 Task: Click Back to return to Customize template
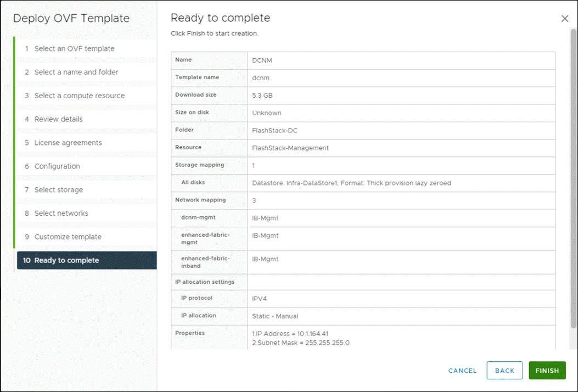click(x=504, y=371)
